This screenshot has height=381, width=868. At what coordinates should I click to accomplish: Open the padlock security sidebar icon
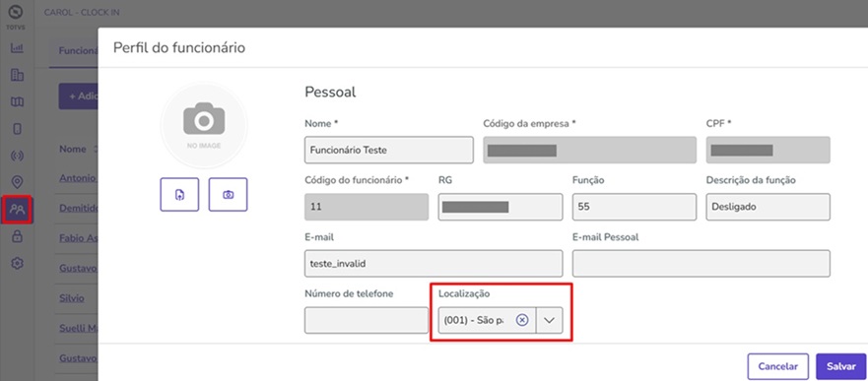click(17, 236)
